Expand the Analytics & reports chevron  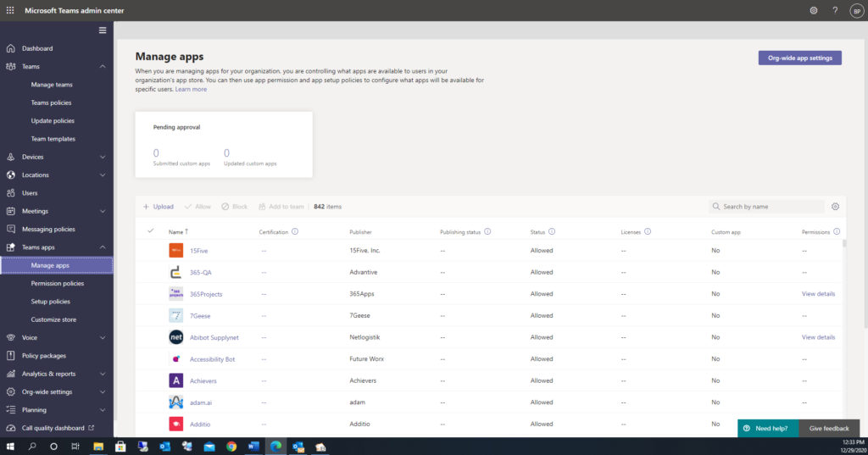click(x=103, y=374)
